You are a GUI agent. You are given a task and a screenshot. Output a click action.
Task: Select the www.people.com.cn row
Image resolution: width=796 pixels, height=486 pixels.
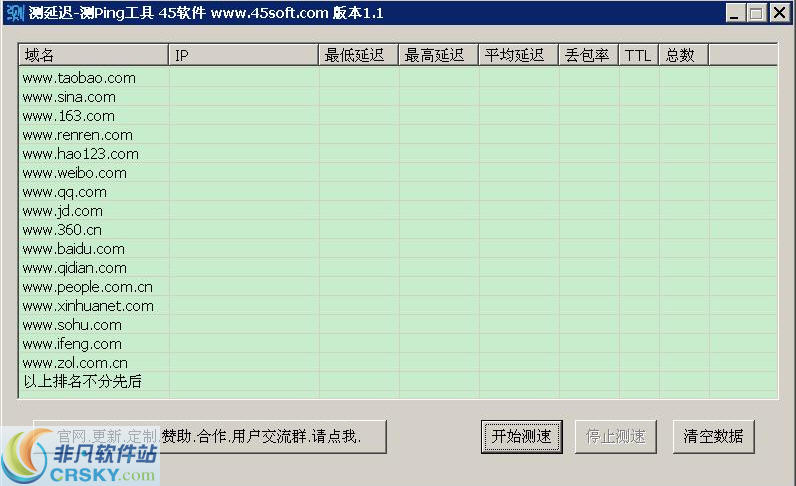coord(398,287)
